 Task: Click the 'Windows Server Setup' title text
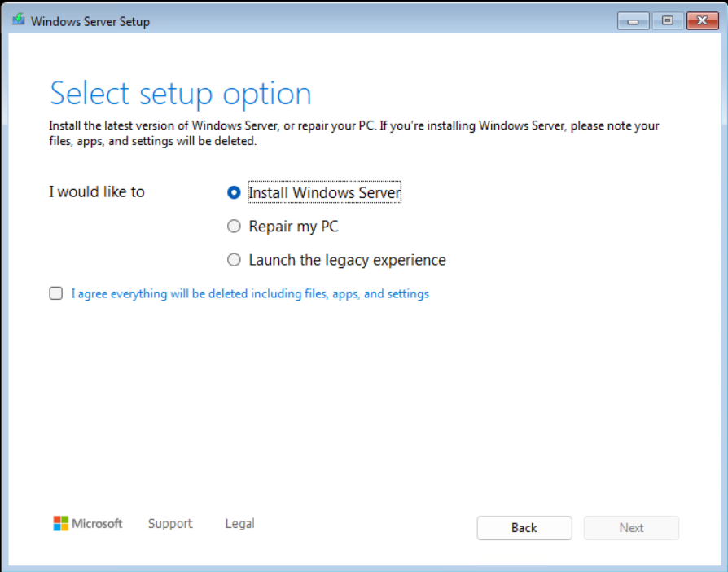[90, 21]
